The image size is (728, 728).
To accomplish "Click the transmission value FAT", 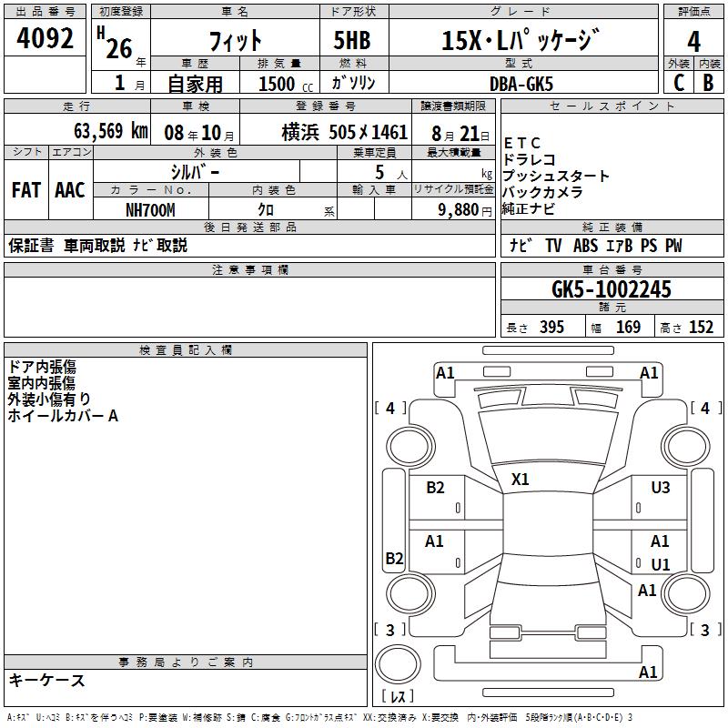I will [x=26, y=190].
